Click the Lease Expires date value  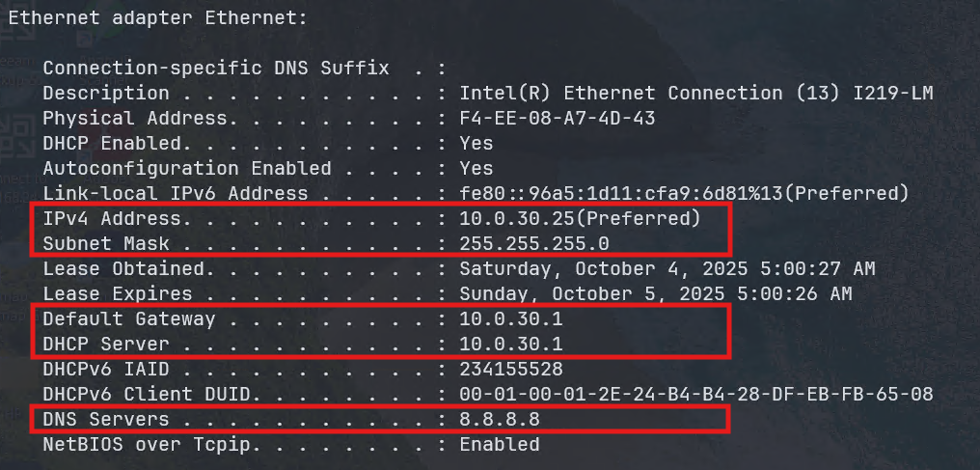pyautogui.click(x=655, y=294)
